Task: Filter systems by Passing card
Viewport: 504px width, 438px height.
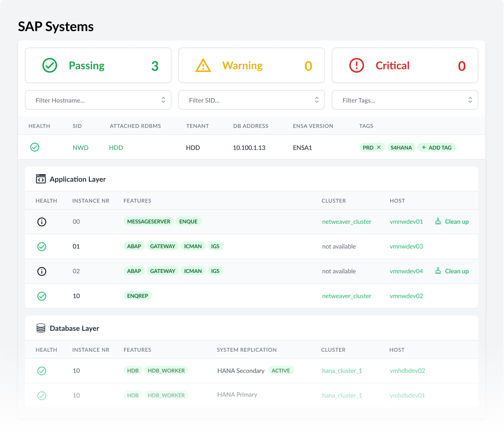Action: point(98,65)
